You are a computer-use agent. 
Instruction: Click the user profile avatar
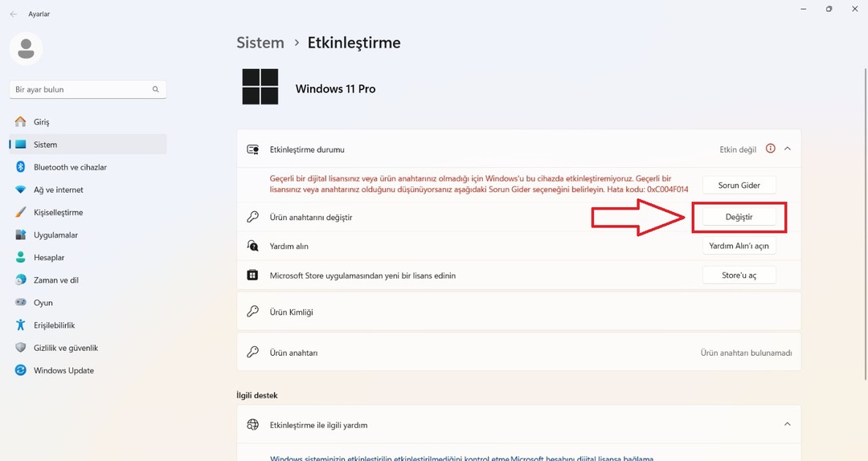click(26, 49)
